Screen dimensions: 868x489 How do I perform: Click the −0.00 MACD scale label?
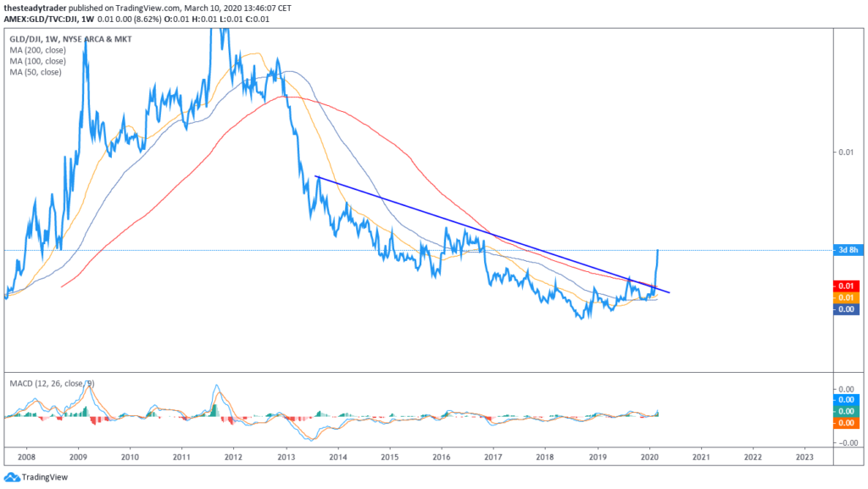(x=846, y=442)
